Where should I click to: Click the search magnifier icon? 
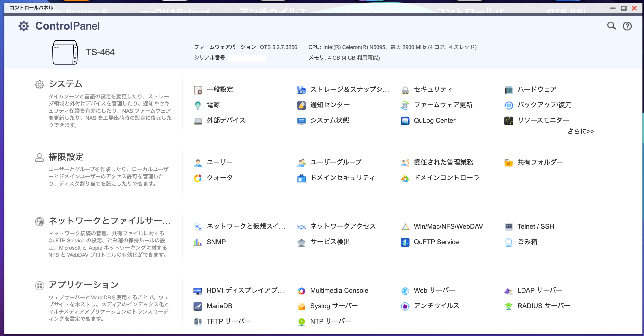pos(612,26)
